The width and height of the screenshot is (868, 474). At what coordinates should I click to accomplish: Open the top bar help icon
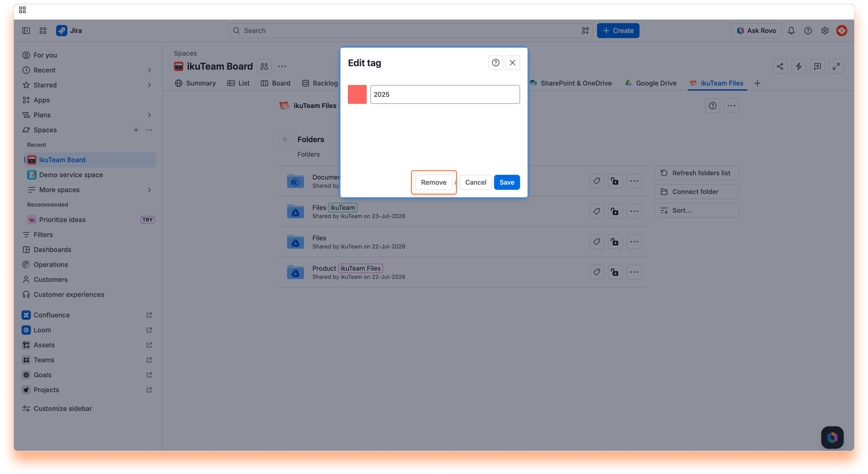tap(808, 30)
